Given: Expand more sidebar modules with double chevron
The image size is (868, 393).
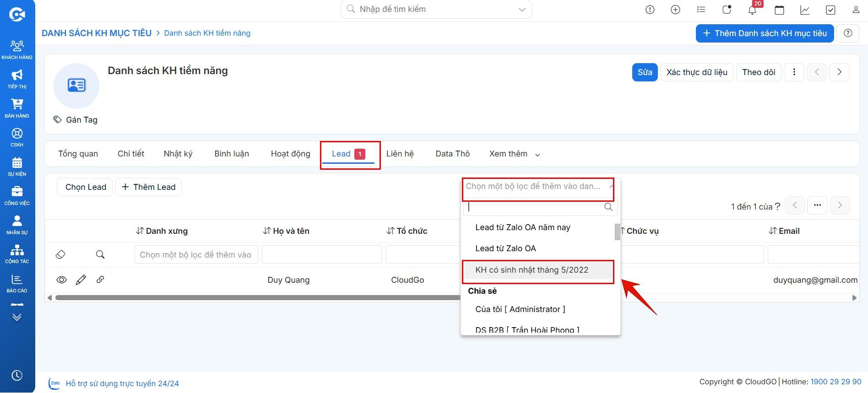Looking at the screenshot, I should (x=17, y=317).
